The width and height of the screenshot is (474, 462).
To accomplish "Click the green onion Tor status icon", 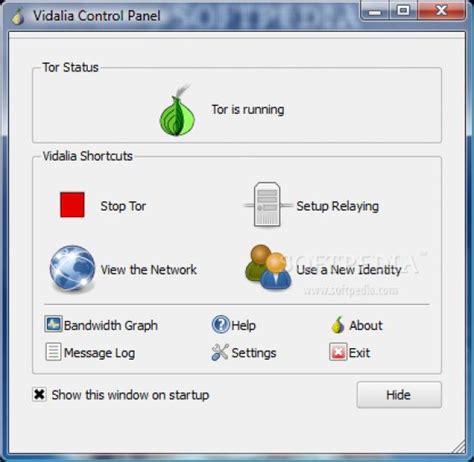I will 177,111.
